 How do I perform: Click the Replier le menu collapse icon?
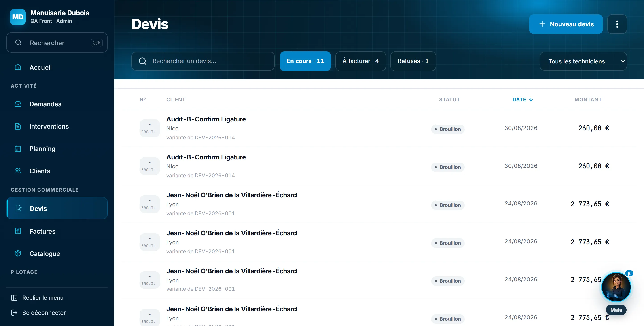click(x=14, y=298)
